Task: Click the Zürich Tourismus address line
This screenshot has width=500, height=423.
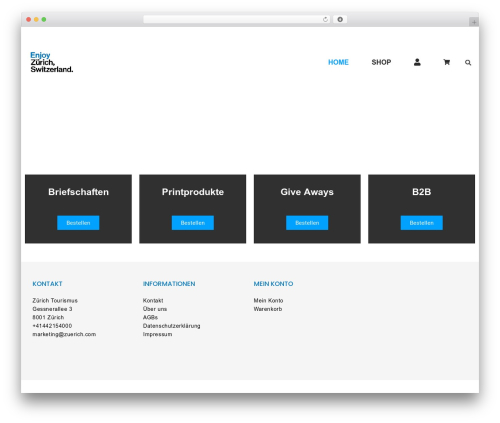Action: 55,300
